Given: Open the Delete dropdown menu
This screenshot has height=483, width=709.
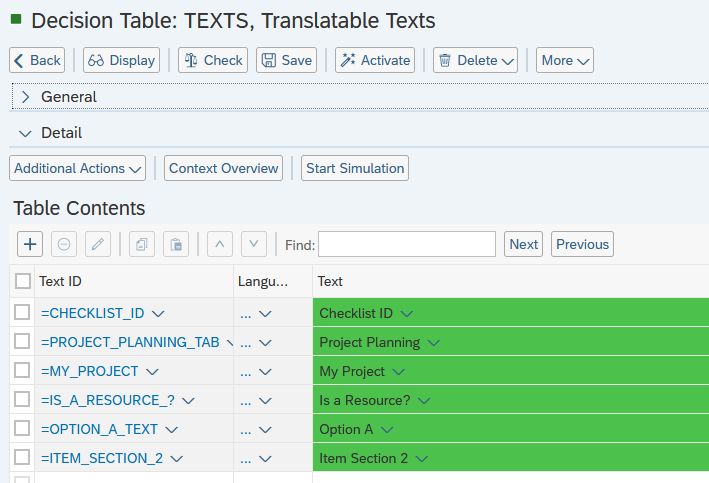Looking at the screenshot, I should [x=476, y=60].
